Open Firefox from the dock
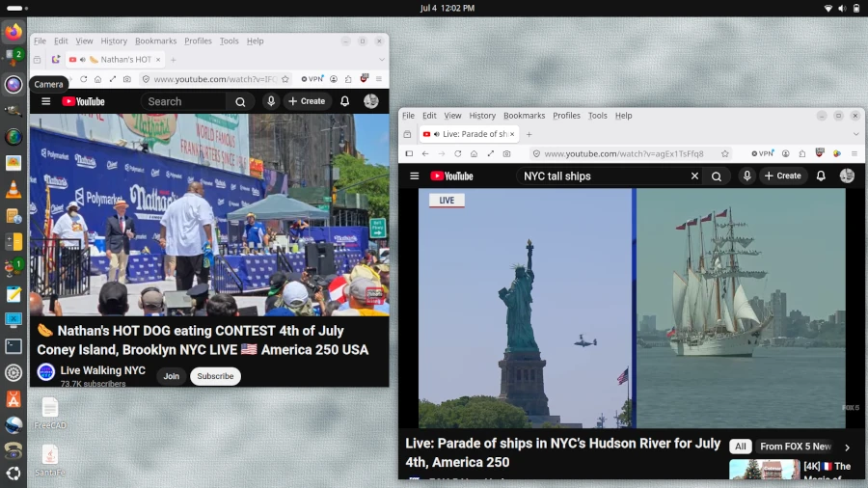 (x=14, y=31)
